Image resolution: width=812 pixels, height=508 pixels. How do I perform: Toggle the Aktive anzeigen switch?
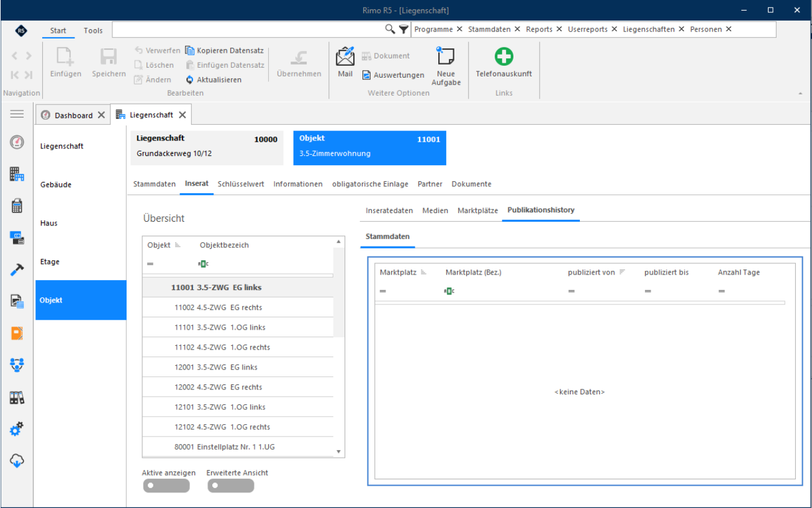coord(166,486)
